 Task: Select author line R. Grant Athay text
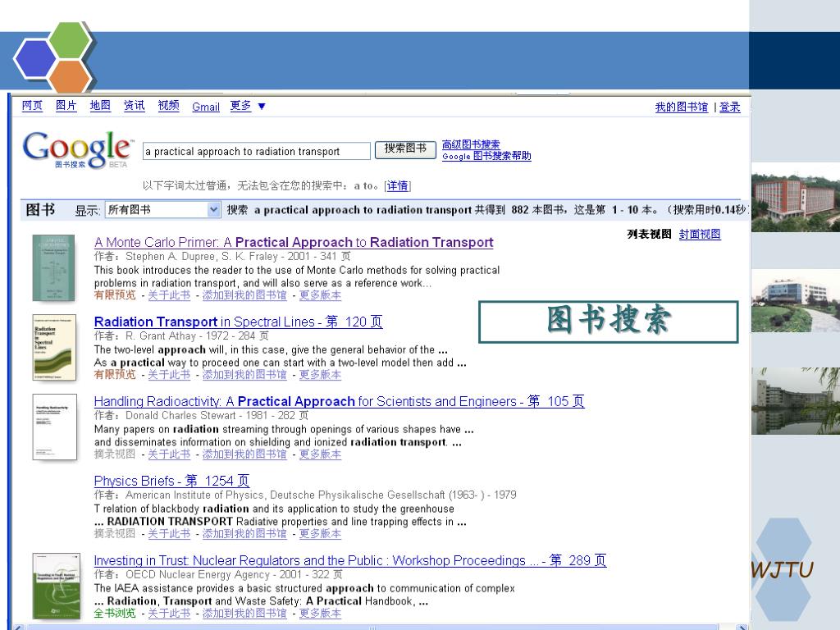click(x=181, y=336)
